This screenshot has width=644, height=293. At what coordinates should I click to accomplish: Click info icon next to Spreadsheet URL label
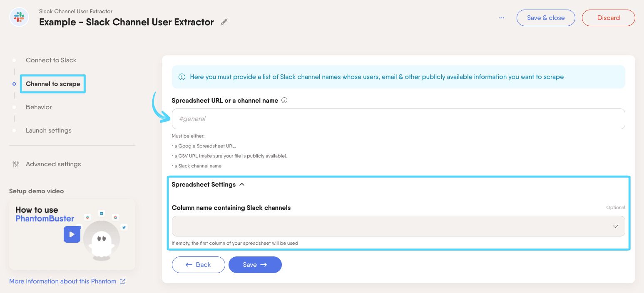point(284,100)
